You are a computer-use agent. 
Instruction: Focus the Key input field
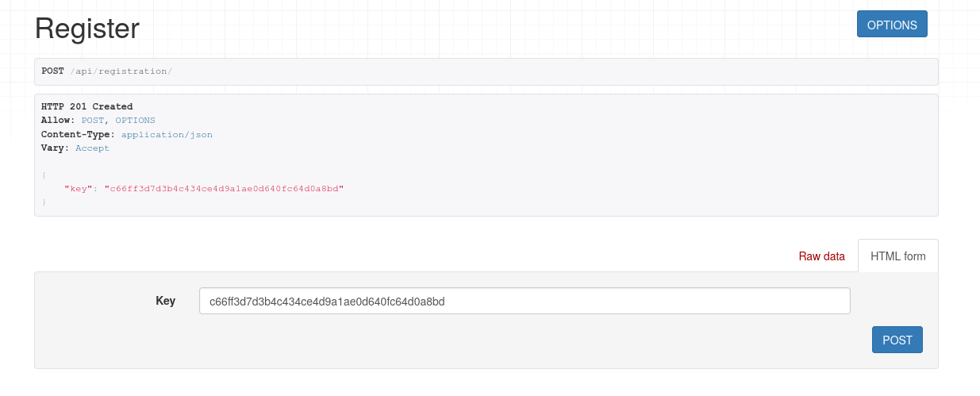coord(524,301)
